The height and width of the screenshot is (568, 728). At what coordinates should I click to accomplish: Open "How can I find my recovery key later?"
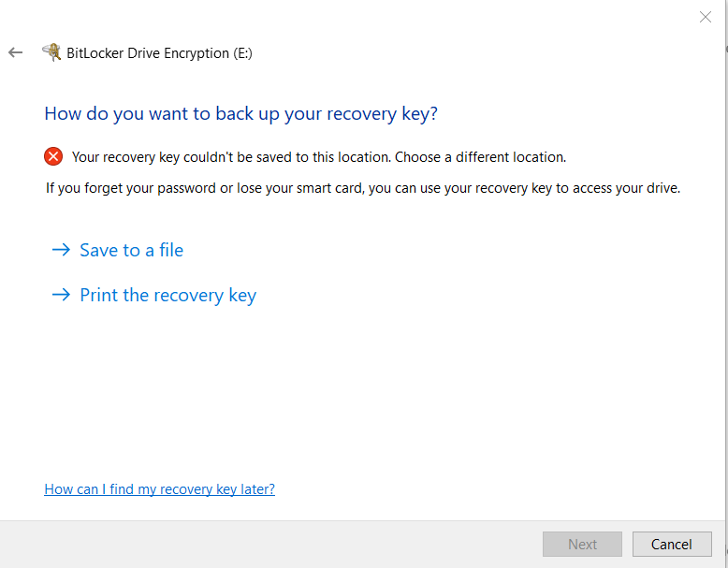coord(159,489)
